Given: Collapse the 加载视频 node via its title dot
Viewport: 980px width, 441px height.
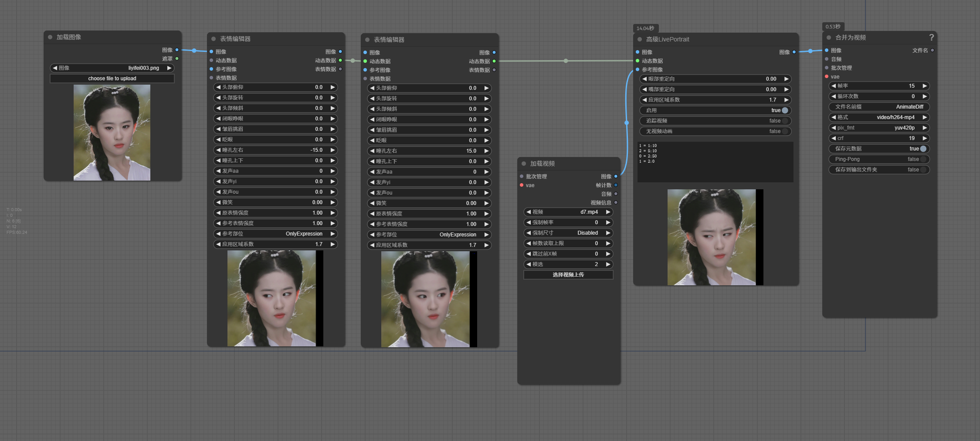Looking at the screenshot, I should click(524, 164).
